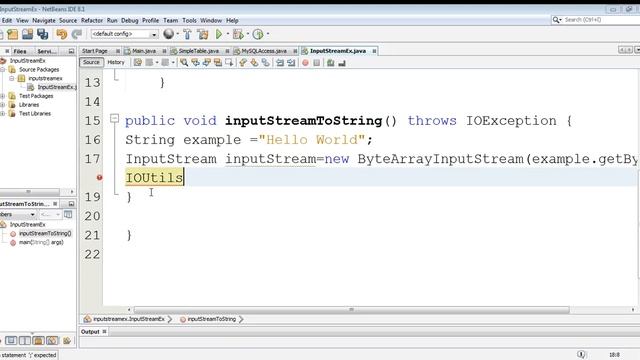
Task: Toggle the Source view button
Action: [x=91, y=62]
